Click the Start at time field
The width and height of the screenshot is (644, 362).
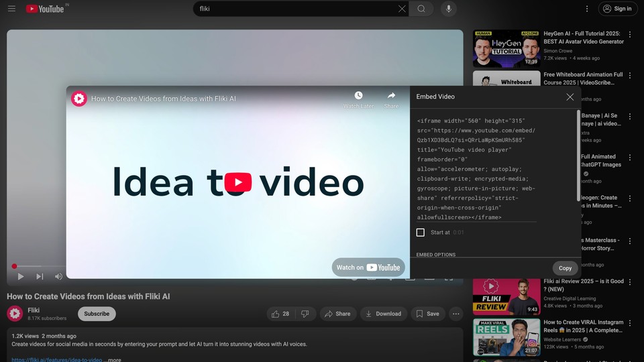[x=458, y=233]
